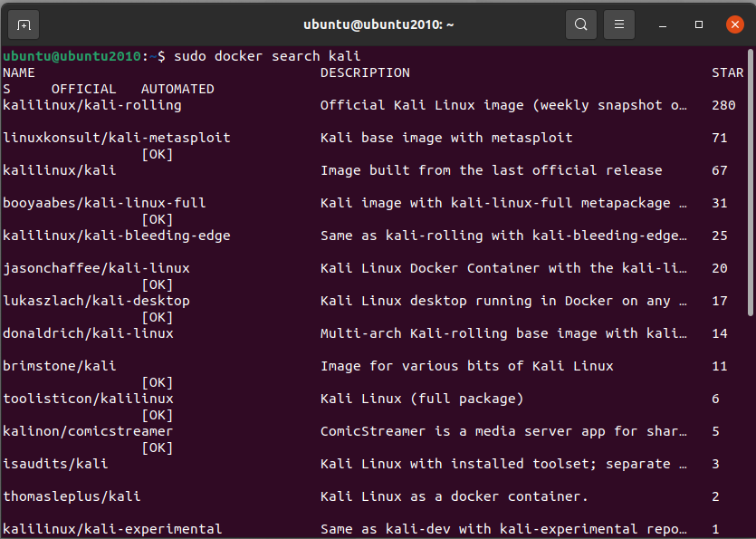
Task: Click the star count 67
Action: click(x=720, y=170)
